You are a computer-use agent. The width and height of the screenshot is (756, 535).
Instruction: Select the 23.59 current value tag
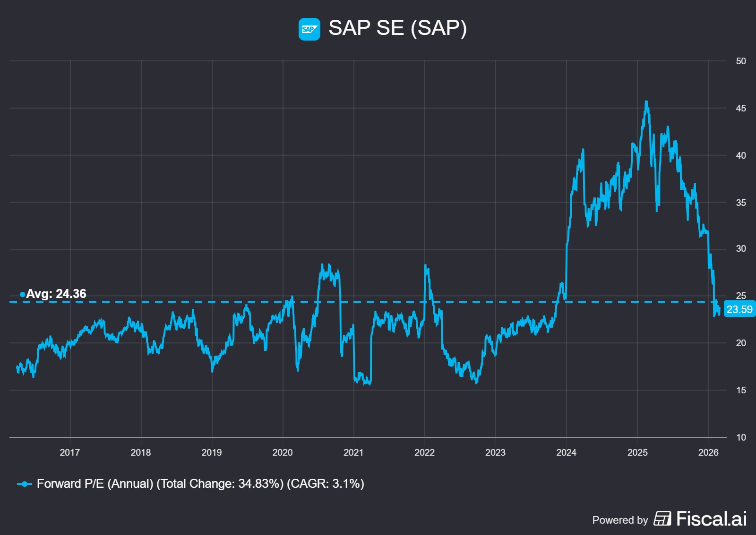(x=739, y=309)
